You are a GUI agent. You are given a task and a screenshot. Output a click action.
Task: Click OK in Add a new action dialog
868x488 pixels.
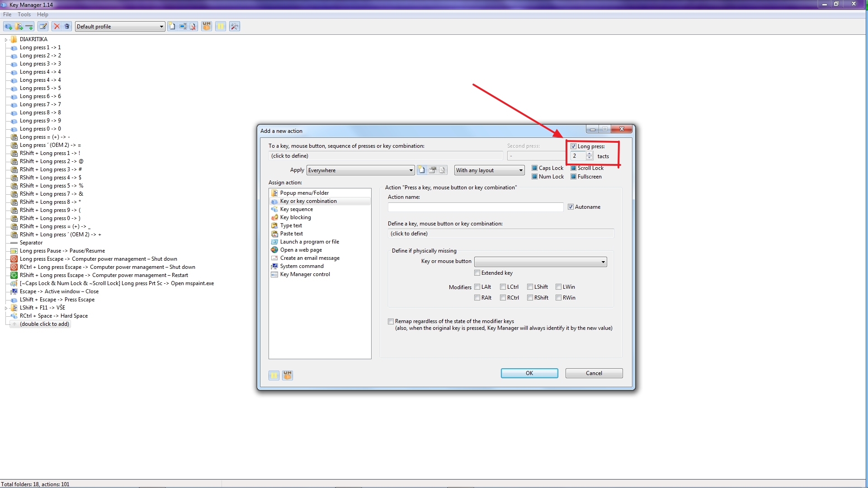[529, 373]
